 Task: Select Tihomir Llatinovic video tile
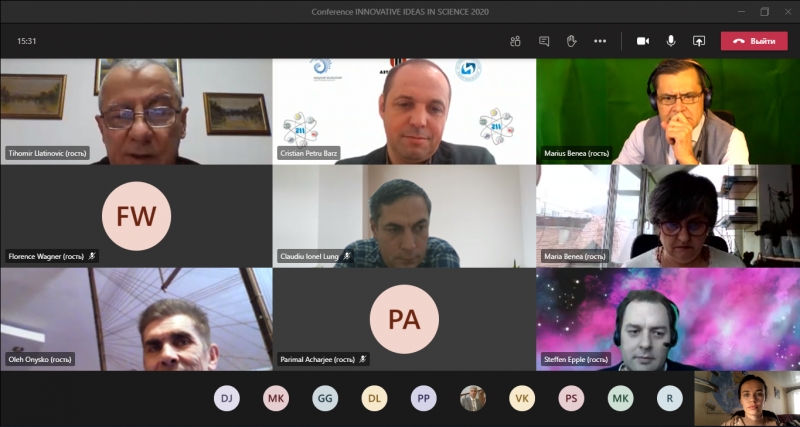click(x=136, y=111)
